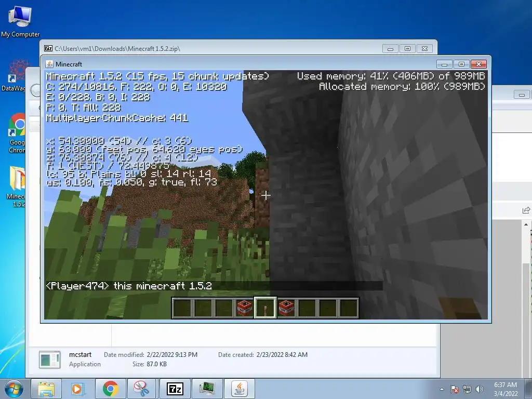
Task: Click the Date created value 2/23/2022 8:42 AM
Action: click(282, 354)
